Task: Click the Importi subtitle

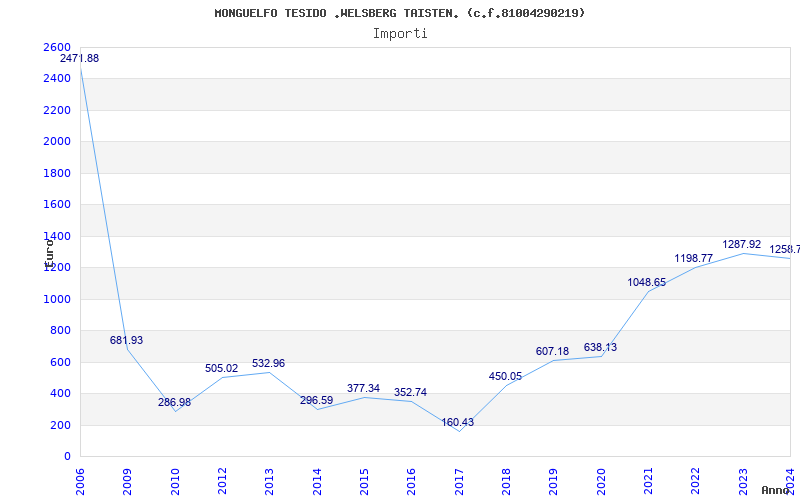Action: click(x=400, y=34)
